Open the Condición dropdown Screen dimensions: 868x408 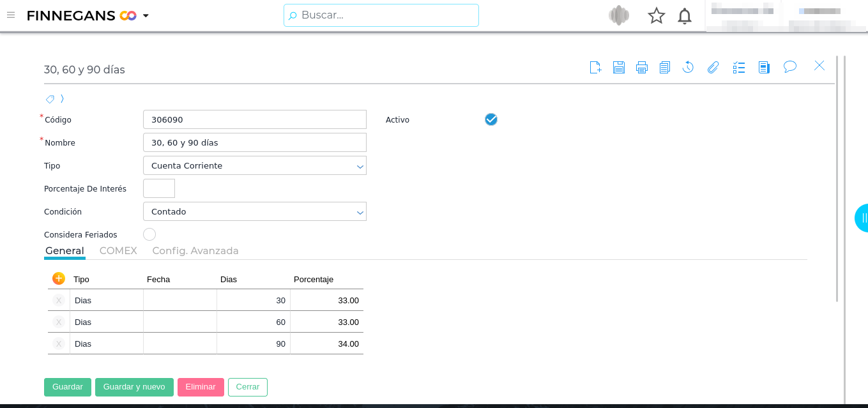click(x=255, y=211)
